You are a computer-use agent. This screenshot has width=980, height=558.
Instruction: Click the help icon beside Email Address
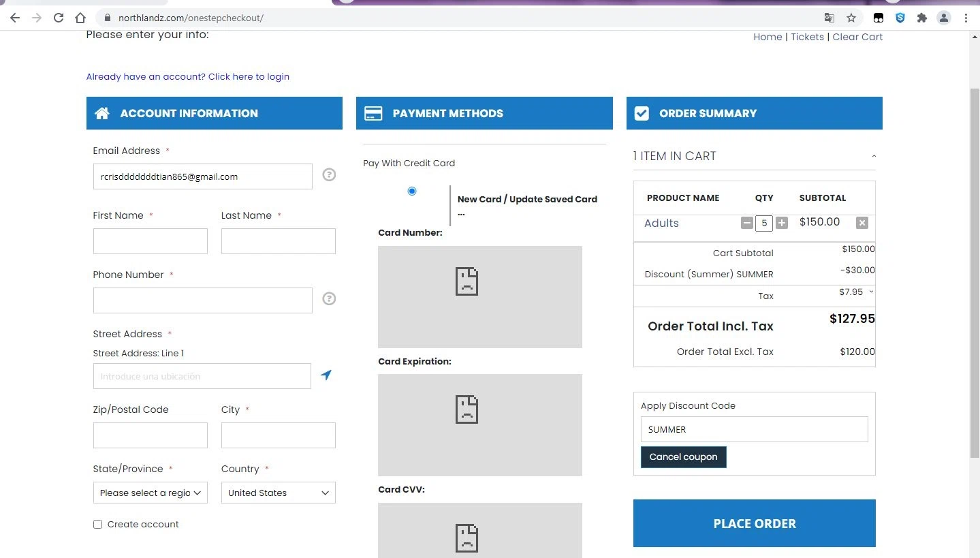(x=329, y=175)
